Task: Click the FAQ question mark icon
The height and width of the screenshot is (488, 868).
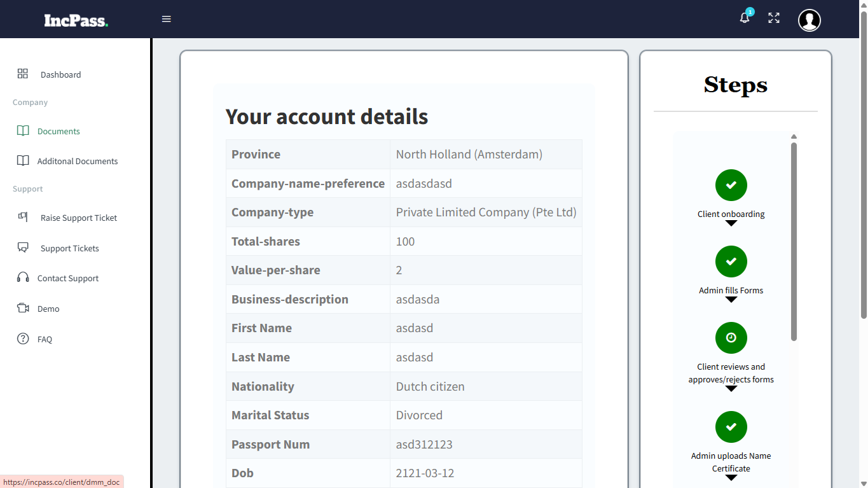Action: point(23,338)
